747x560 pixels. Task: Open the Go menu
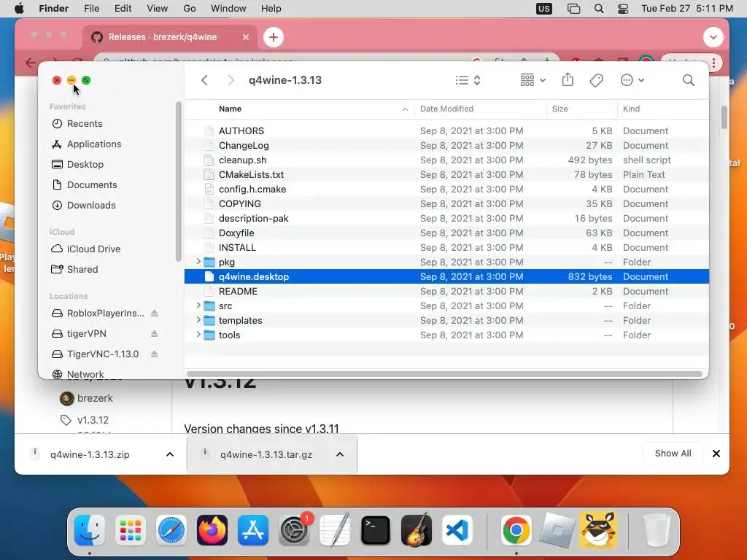[189, 9]
